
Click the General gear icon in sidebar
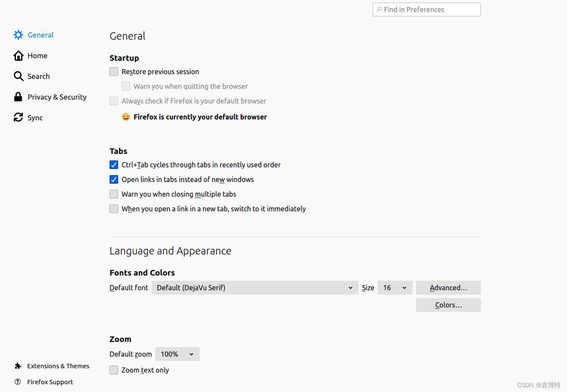tap(18, 35)
